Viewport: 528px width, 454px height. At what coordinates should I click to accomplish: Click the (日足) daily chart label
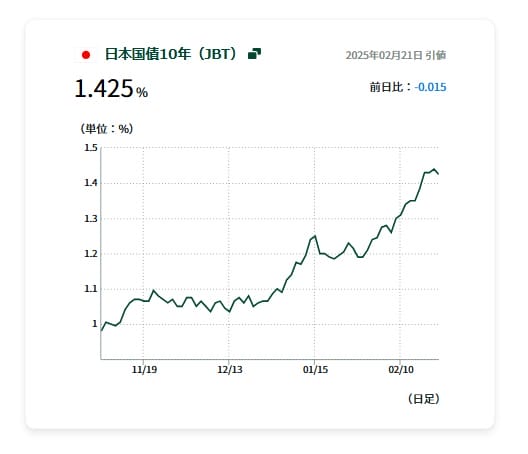coord(424,399)
